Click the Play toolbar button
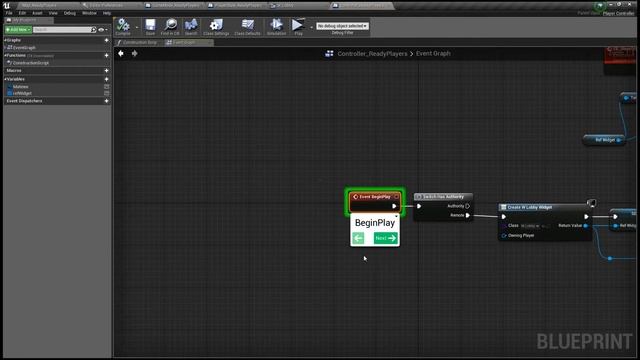 298,27
